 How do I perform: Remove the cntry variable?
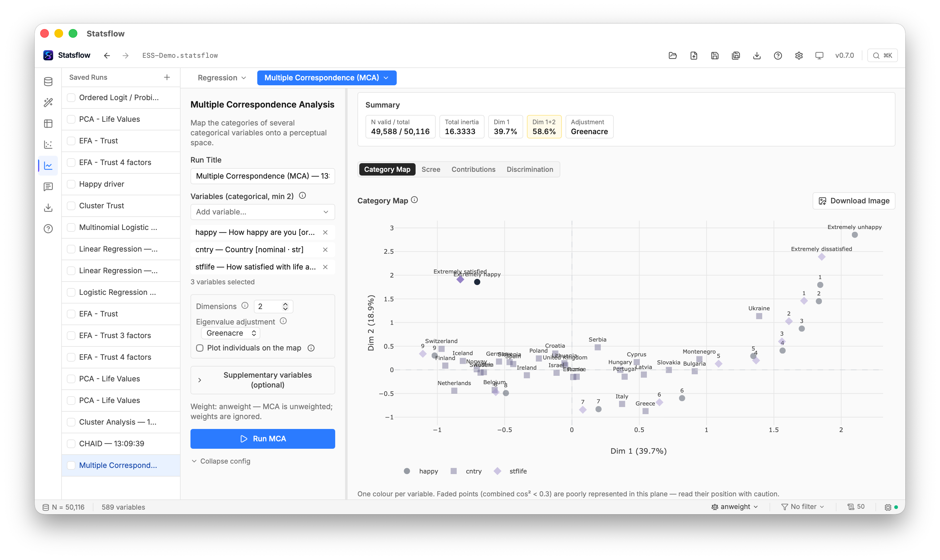pyautogui.click(x=325, y=250)
